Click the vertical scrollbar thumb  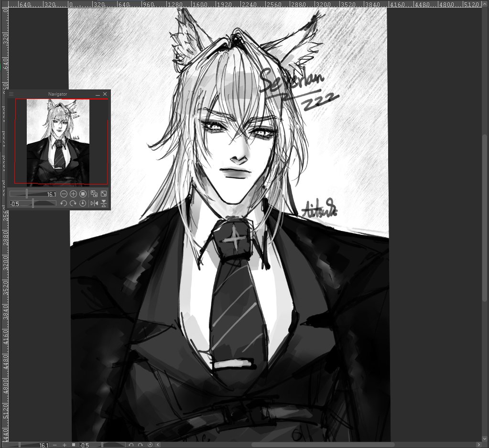[484, 218]
